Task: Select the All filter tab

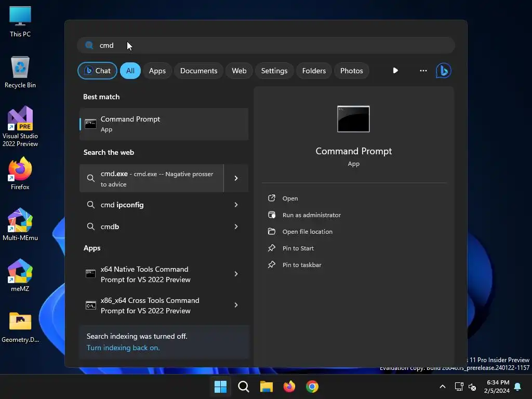Action: pyautogui.click(x=130, y=71)
